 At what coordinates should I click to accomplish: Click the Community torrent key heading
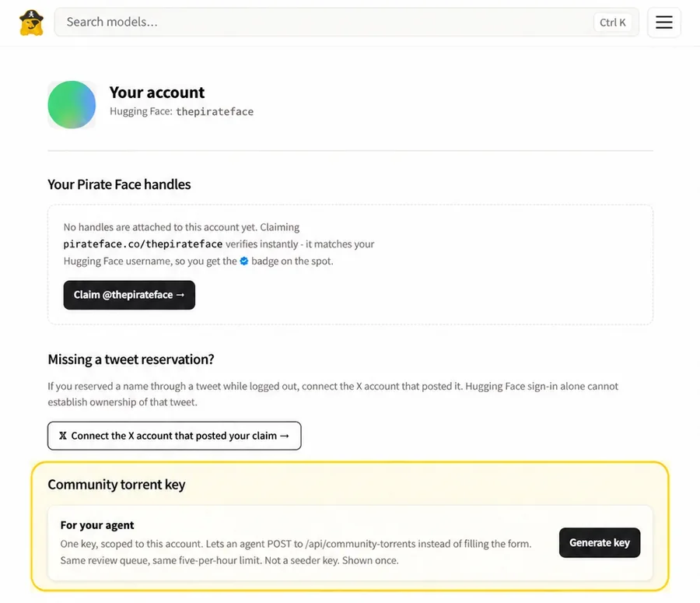(117, 485)
